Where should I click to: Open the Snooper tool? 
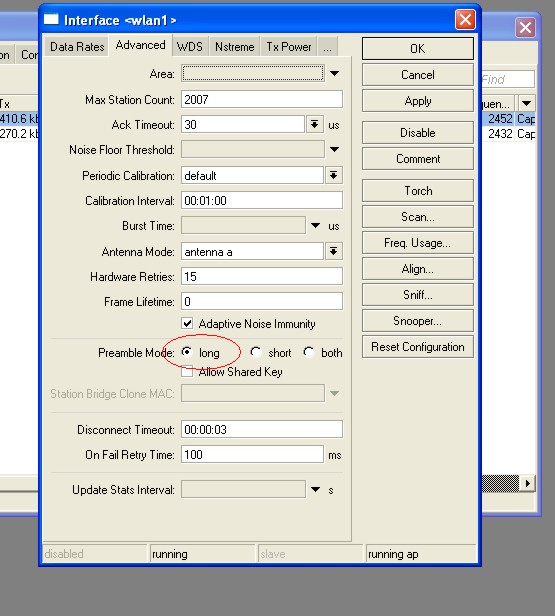tap(418, 321)
